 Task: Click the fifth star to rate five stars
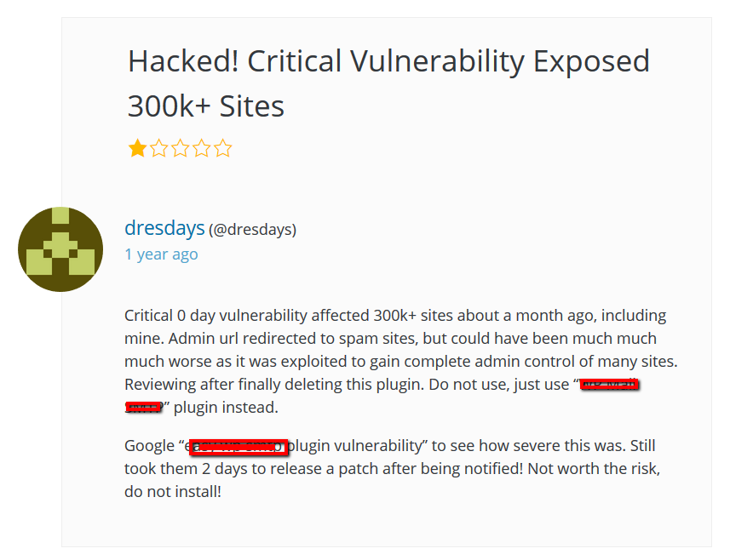click(222, 148)
